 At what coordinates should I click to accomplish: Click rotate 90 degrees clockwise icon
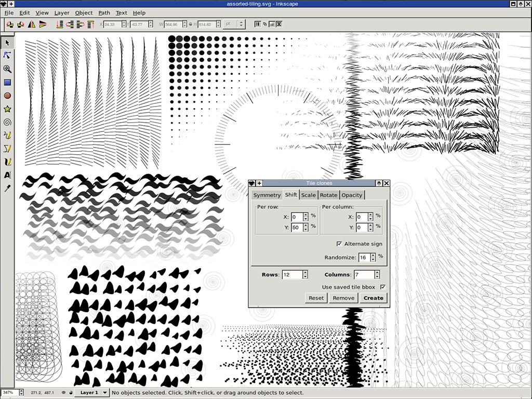click(x=21, y=24)
